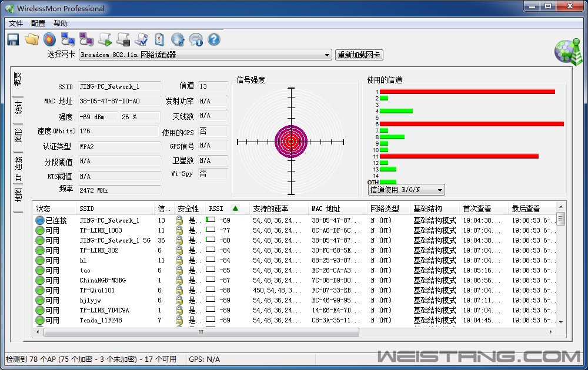Click the padlock icon in tao row
This screenshot has height=370, width=588.
[179, 270]
